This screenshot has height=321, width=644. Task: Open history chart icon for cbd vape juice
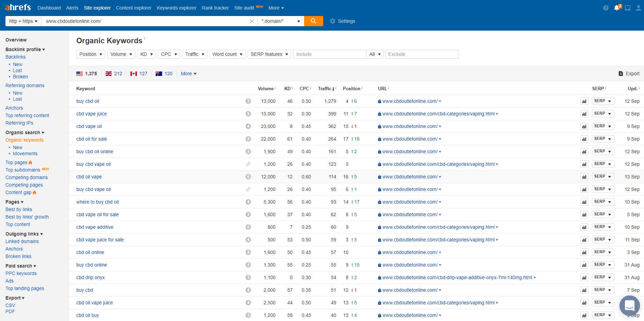[x=584, y=114]
